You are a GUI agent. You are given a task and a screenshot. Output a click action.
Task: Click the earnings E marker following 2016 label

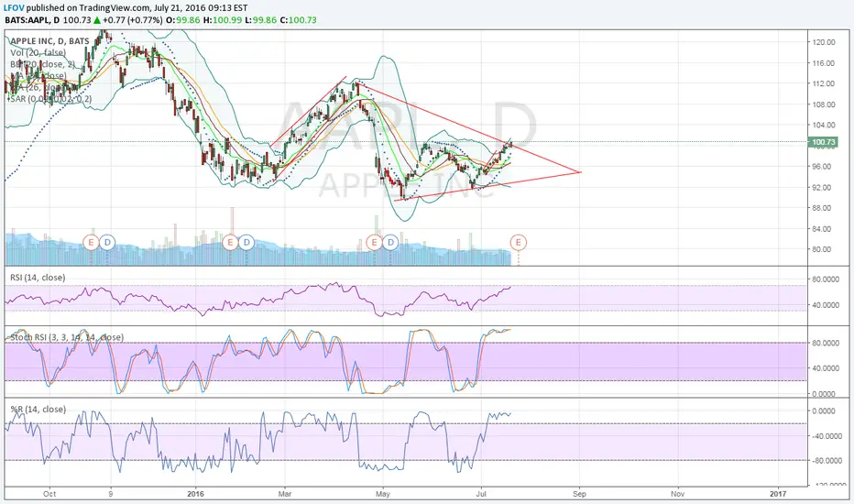230,242
